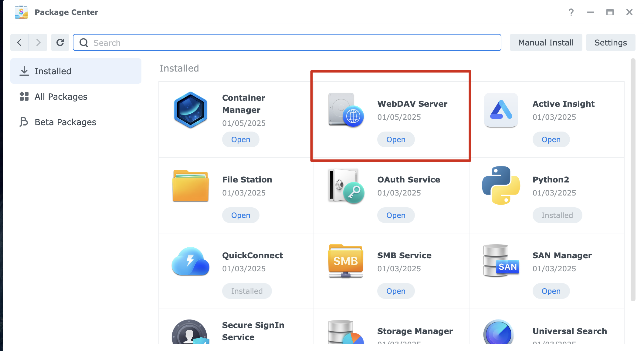Image resolution: width=644 pixels, height=351 pixels.
Task: Click the Container Manager icon
Action: click(191, 110)
